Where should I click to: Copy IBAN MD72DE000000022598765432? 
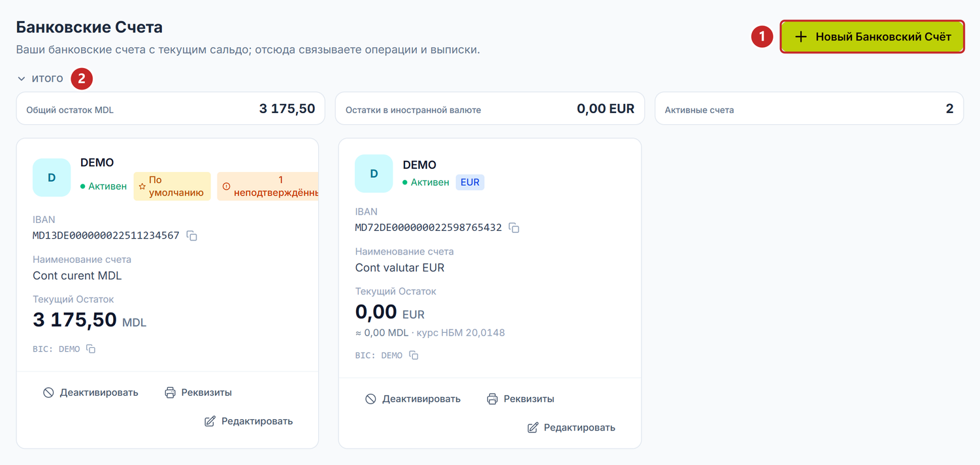pos(514,228)
